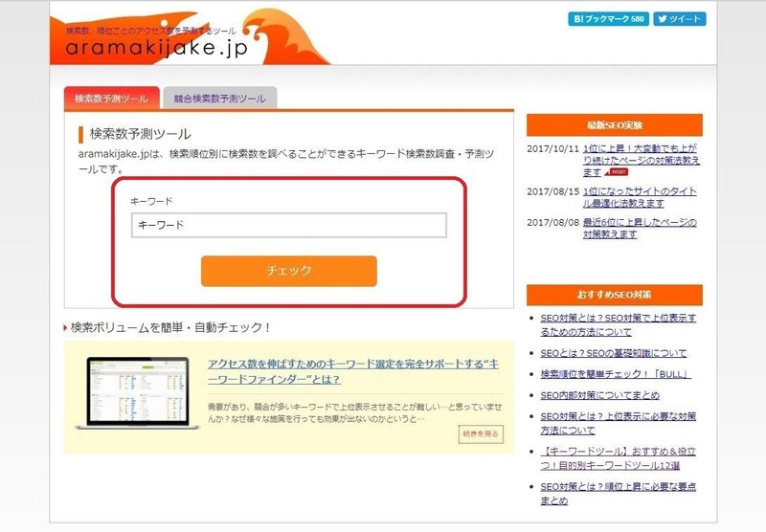Click heading 検索ボリュームを簡単・自動チェック！
Image resolution: width=766 pixels, height=532 pixels.
point(170,327)
